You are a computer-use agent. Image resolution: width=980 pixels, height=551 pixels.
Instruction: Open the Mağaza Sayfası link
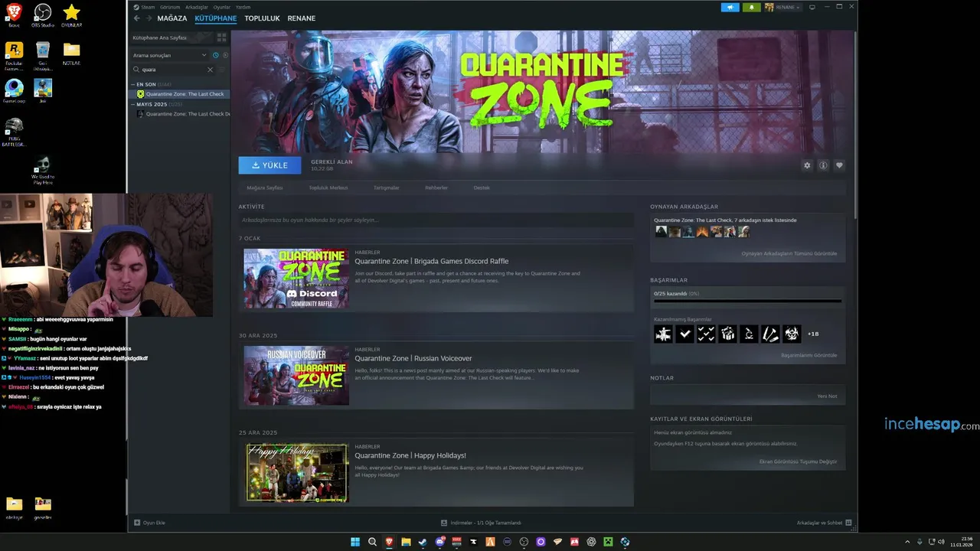click(265, 187)
